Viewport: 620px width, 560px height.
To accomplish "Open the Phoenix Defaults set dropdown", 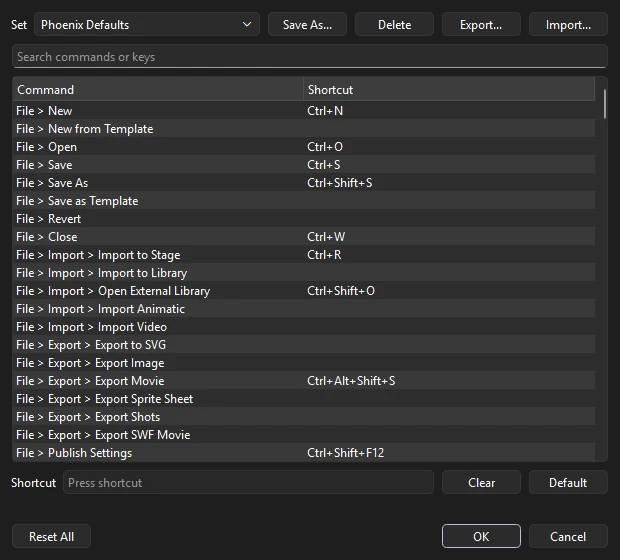I will click(x=147, y=25).
